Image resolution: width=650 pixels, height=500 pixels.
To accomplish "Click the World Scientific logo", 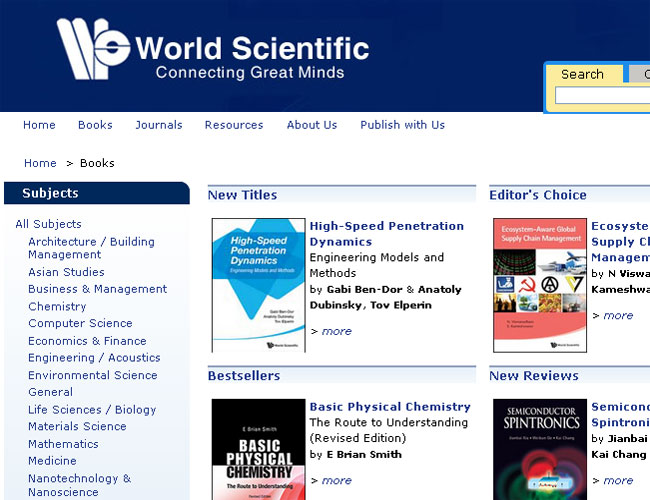I will [x=213, y=49].
